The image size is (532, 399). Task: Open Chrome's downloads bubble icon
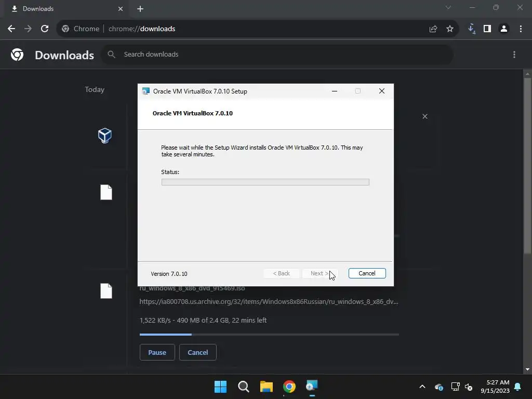471,29
